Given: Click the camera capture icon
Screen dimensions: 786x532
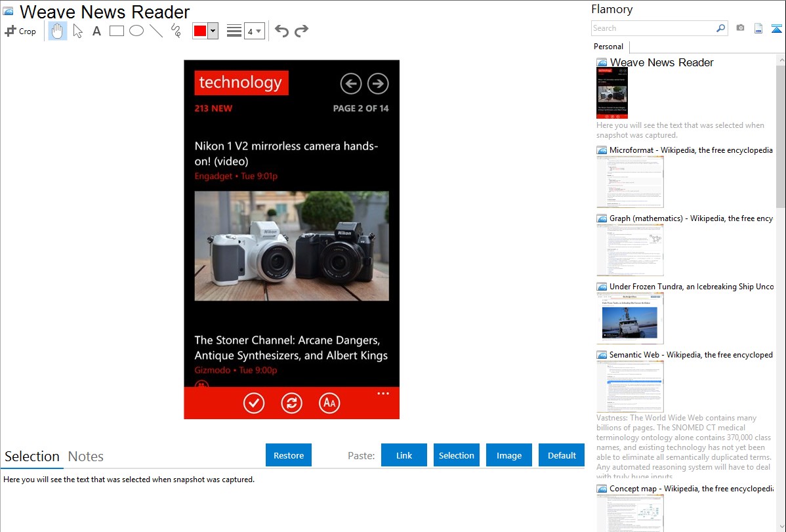Looking at the screenshot, I should click(740, 28).
